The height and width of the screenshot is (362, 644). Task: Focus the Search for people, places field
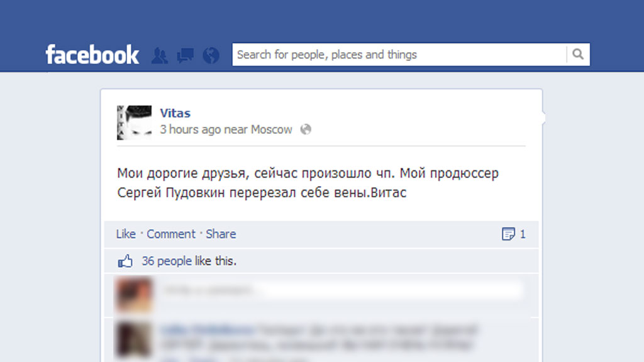coord(399,55)
